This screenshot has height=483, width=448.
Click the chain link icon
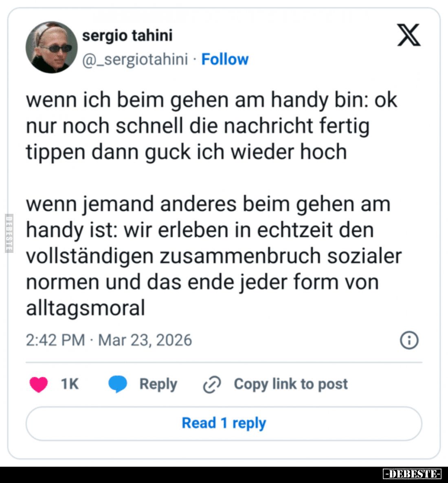click(x=212, y=384)
